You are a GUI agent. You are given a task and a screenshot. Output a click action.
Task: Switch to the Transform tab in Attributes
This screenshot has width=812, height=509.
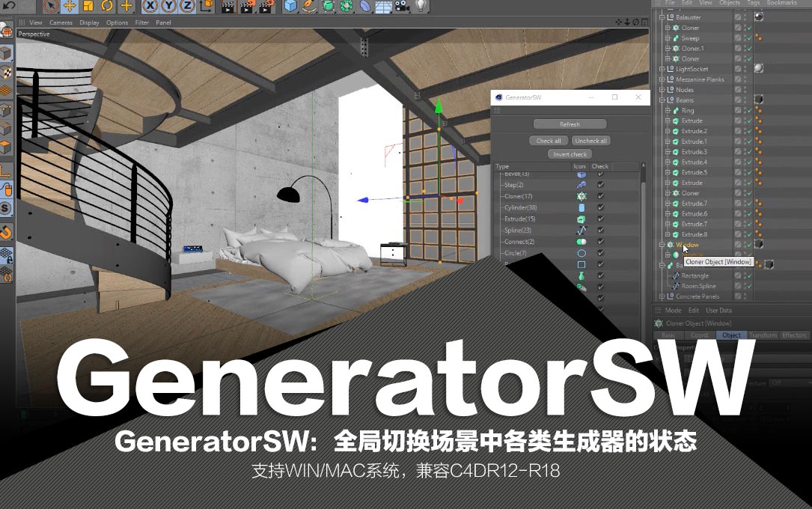[763, 335]
